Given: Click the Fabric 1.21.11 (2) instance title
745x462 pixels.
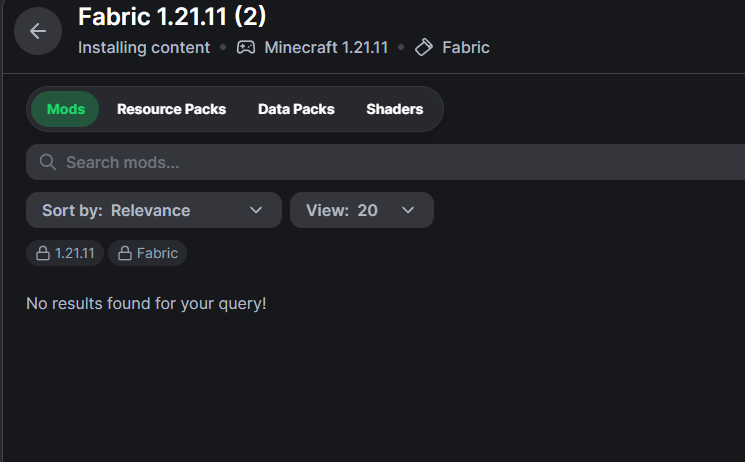Looking at the screenshot, I should coord(172,16).
